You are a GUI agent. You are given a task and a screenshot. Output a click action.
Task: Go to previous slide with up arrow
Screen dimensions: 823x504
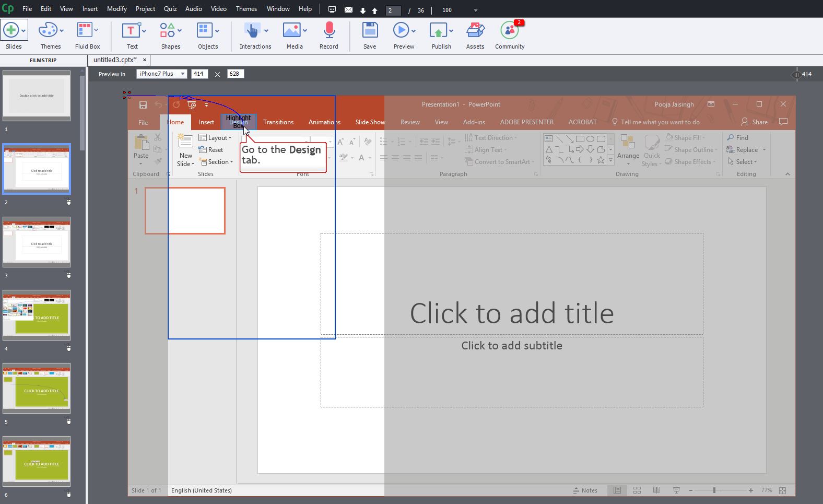374,10
